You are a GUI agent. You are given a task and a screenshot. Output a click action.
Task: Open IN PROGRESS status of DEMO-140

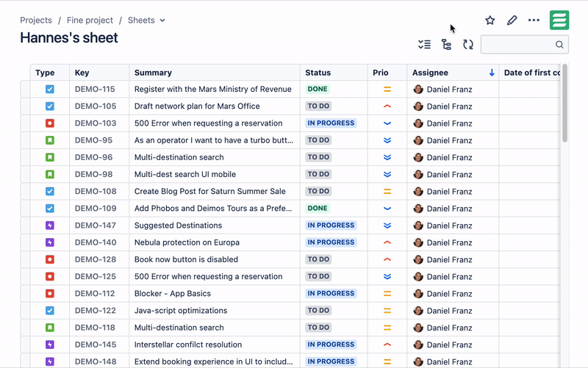(x=331, y=242)
